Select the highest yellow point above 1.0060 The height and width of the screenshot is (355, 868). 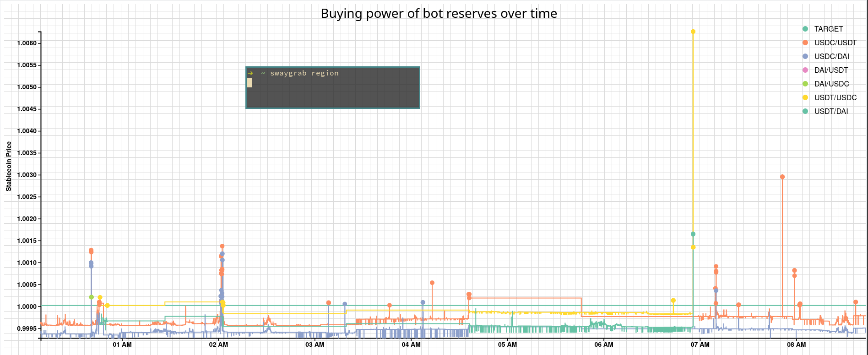[693, 32]
